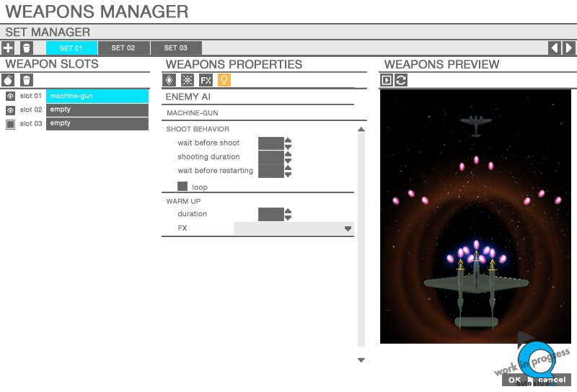Toggle slot 01 visibility eye

point(10,97)
